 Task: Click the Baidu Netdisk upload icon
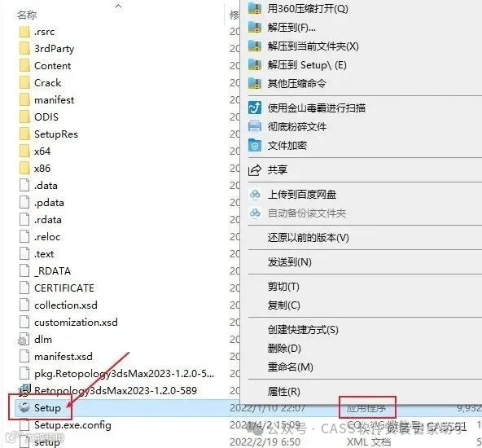[255, 195]
